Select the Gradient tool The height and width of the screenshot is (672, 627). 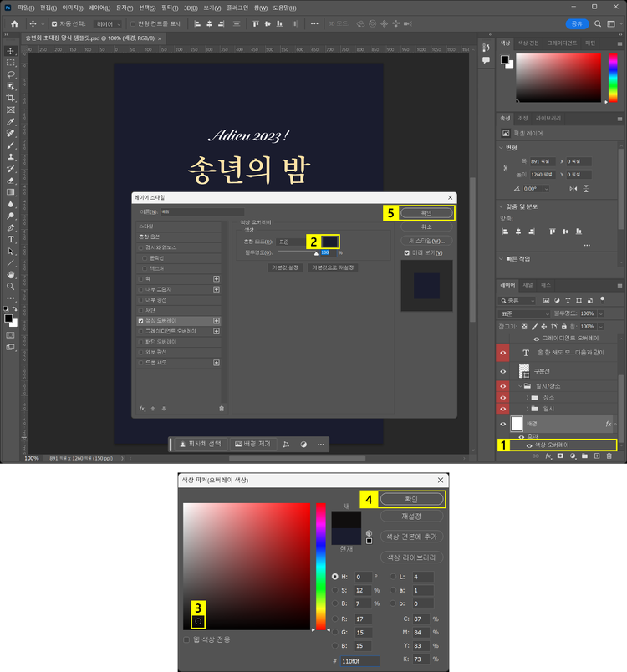tap(10, 192)
